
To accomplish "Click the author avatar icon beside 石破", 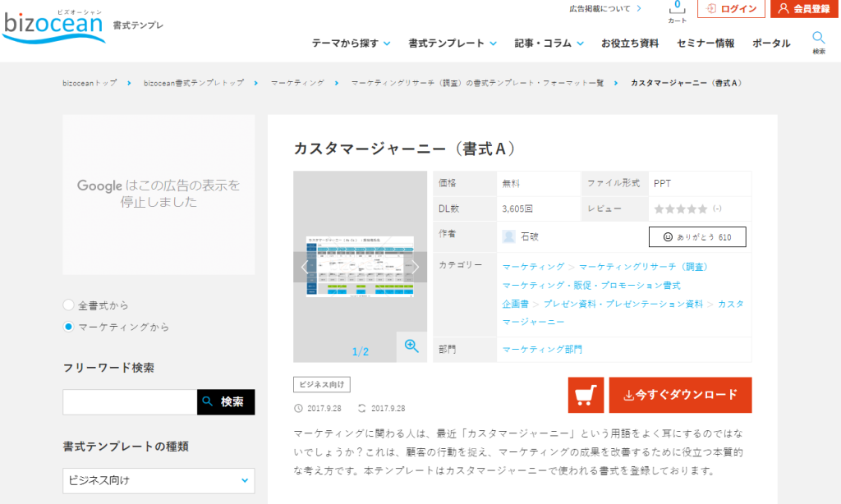I will pyautogui.click(x=509, y=236).
